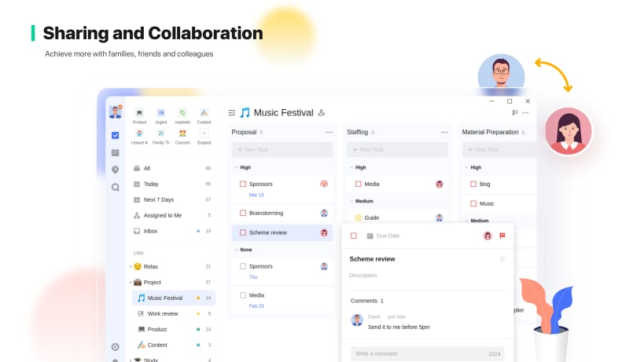
Task: Toggle sidebar with the menu icon beside Music Festival
Action: pos(232,113)
